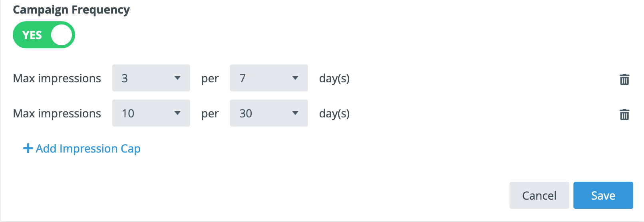
Task: Click the first row's Max impressions label
Action: (57, 78)
